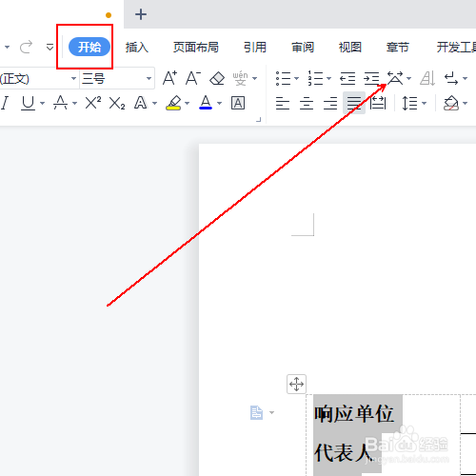Decrease font size with A- icon
The width and height of the screenshot is (476, 476).
pos(193,78)
